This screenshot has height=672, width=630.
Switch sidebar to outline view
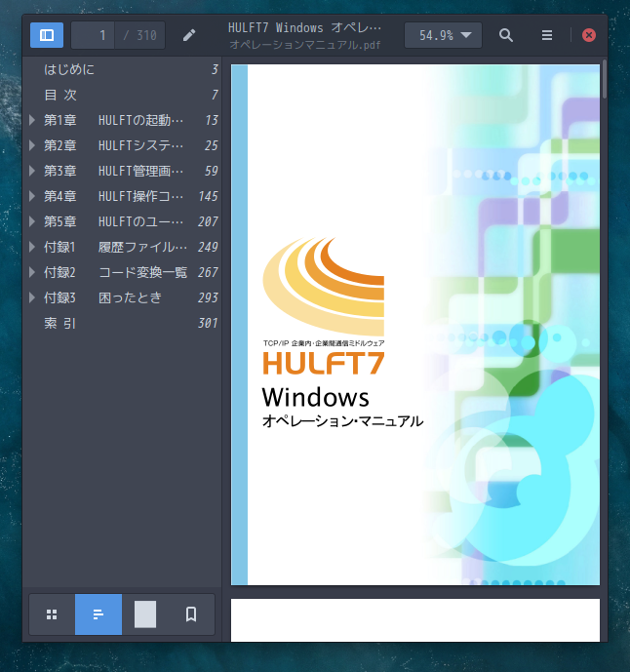[x=98, y=614]
